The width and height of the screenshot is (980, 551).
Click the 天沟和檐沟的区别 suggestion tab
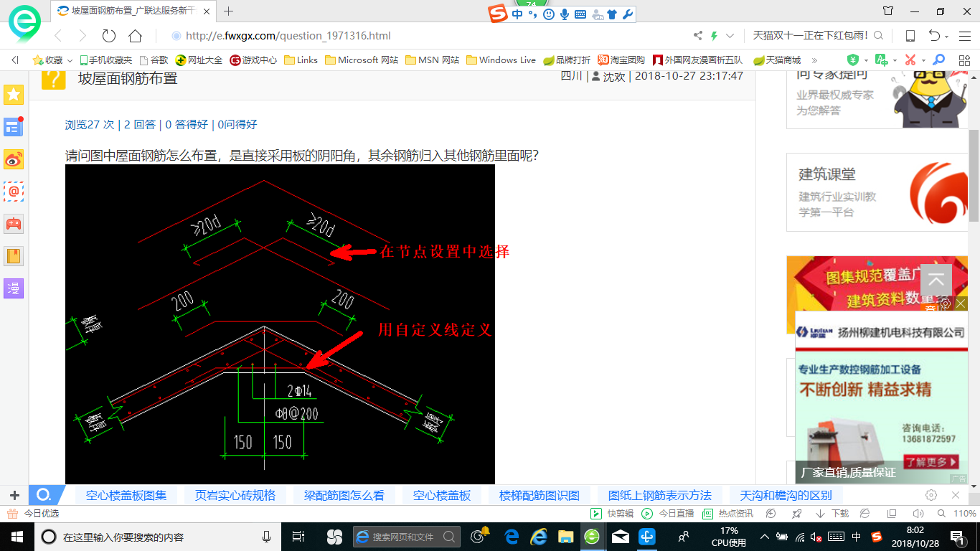tap(786, 495)
